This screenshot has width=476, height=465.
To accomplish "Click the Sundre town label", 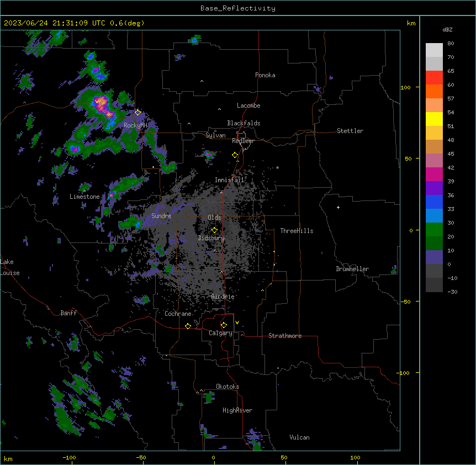I will 161,216.
